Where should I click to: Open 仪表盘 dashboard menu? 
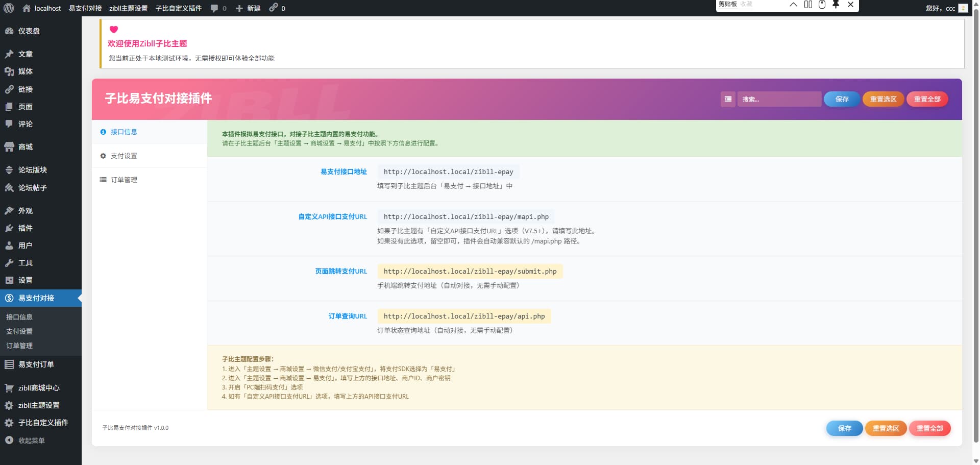coord(41,31)
